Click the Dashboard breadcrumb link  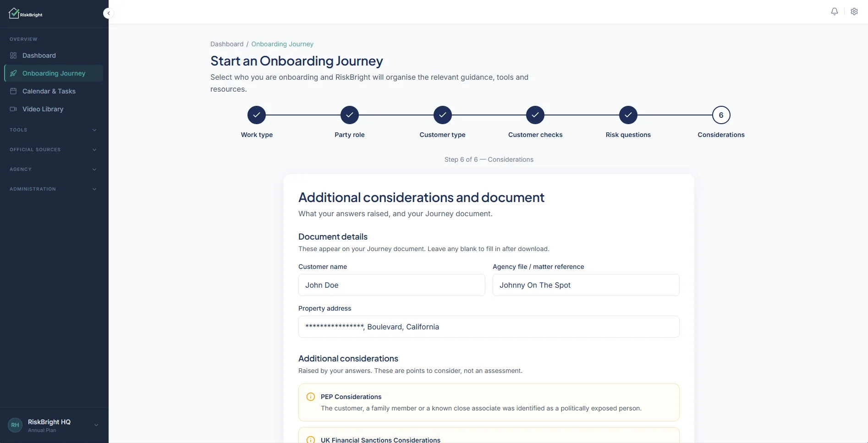click(227, 44)
